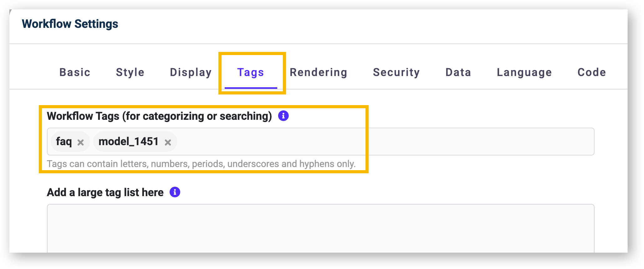Open the Style tab
The height and width of the screenshot is (269, 644).
coord(130,72)
